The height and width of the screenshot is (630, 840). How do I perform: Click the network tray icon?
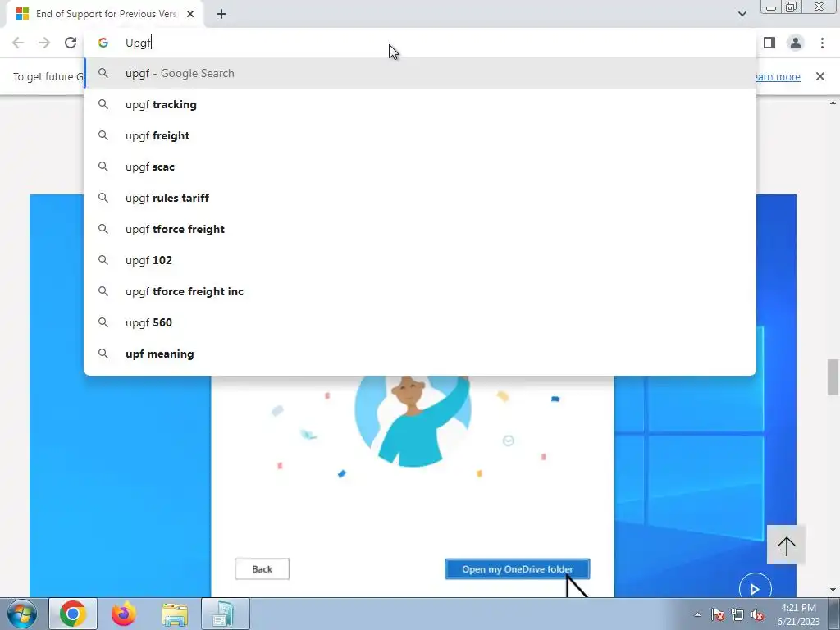point(737,614)
